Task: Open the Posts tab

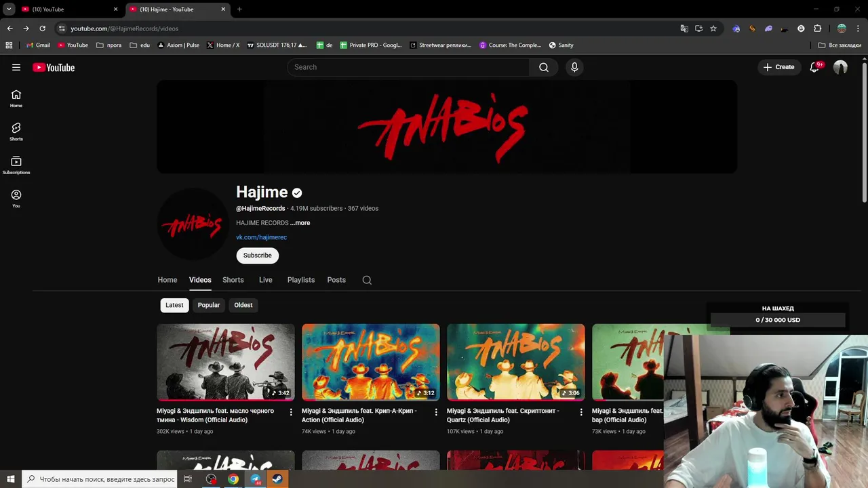Action: [x=336, y=280]
